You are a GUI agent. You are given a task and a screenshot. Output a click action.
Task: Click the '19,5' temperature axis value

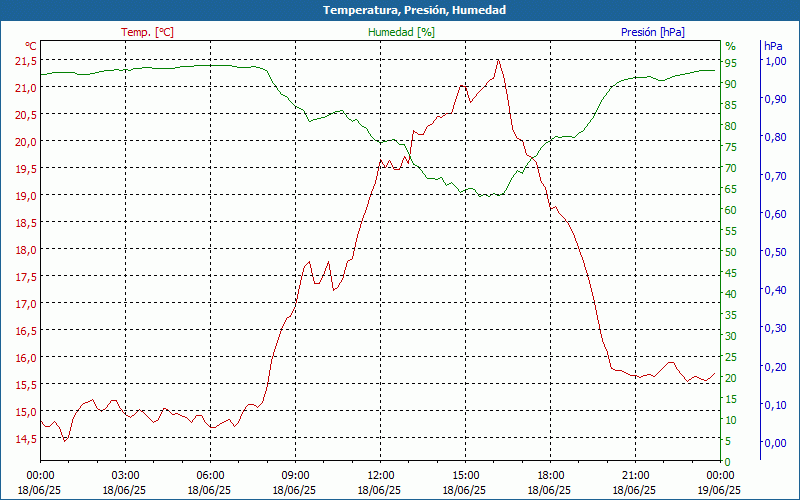click(x=27, y=169)
